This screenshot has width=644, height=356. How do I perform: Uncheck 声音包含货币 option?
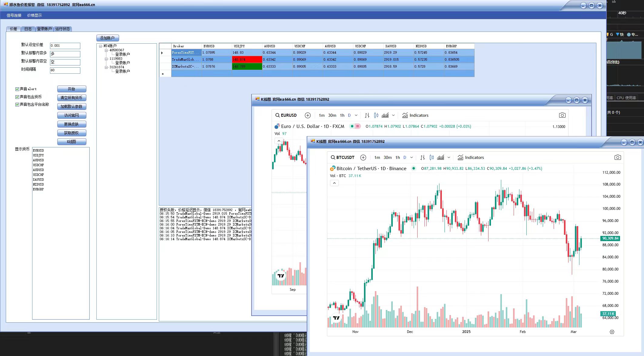(x=17, y=97)
